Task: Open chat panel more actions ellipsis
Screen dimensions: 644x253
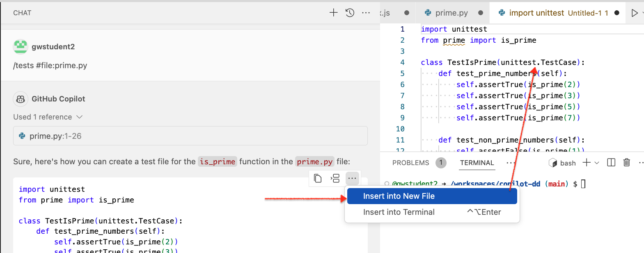Action: [366, 13]
